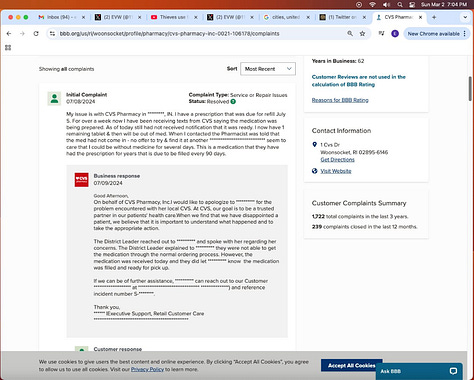Expand tab search dropdown arrow

tap(465, 17)
